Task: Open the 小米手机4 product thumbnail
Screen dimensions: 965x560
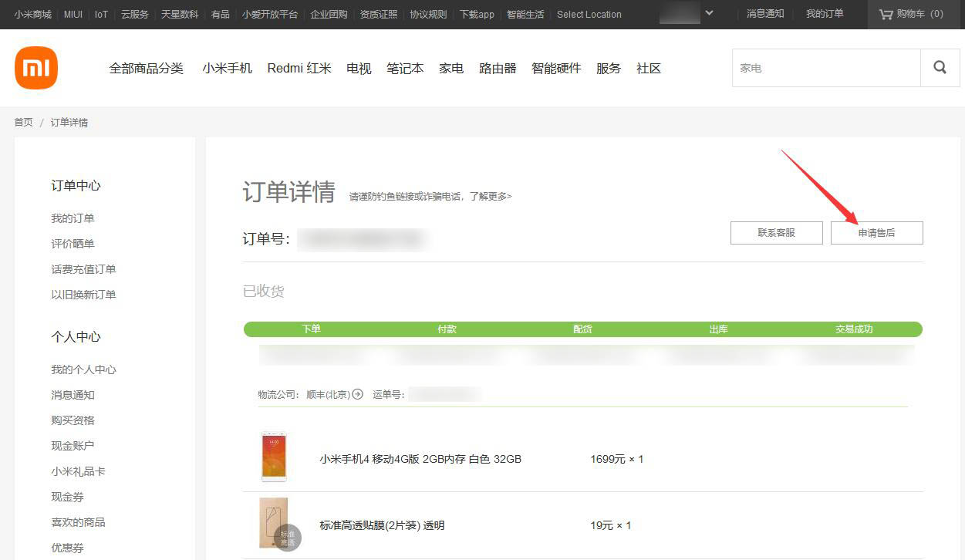Action: click(x=274, y=457)
